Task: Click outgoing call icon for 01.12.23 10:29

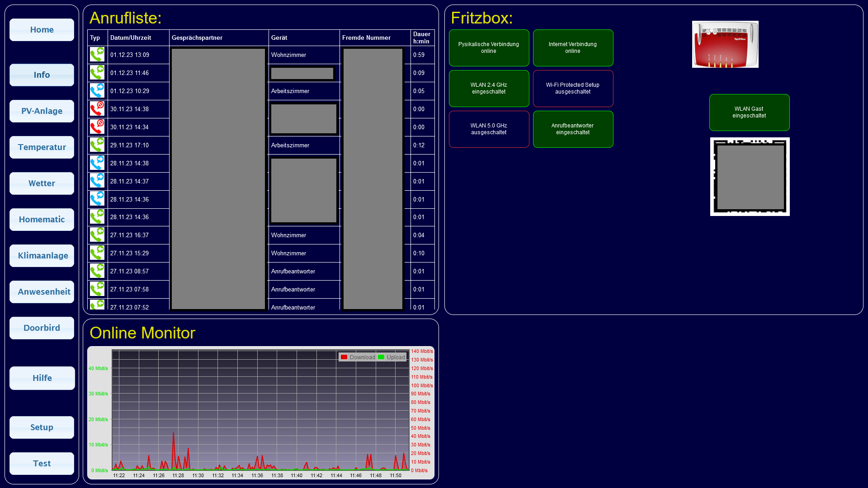Action: point(97,91)
